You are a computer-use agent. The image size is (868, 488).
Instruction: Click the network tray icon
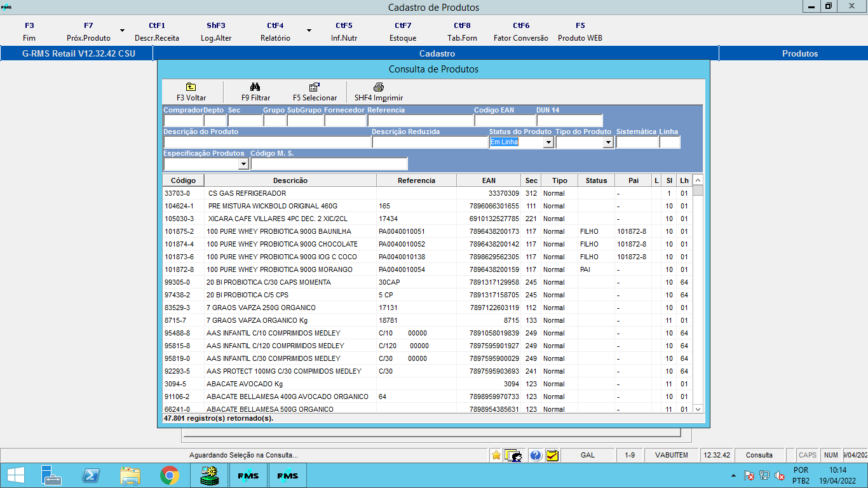pyautogui.click(x=764, y=475)
